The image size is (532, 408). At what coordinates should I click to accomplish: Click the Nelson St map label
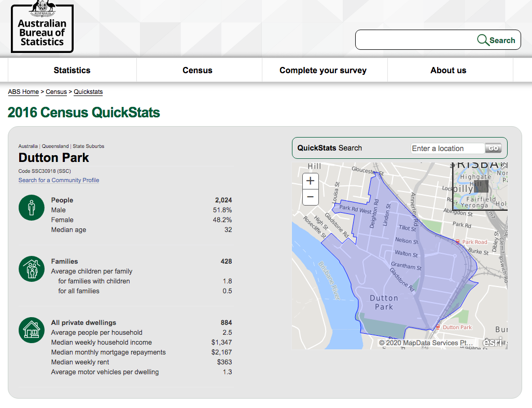click(x=407, y=240)
